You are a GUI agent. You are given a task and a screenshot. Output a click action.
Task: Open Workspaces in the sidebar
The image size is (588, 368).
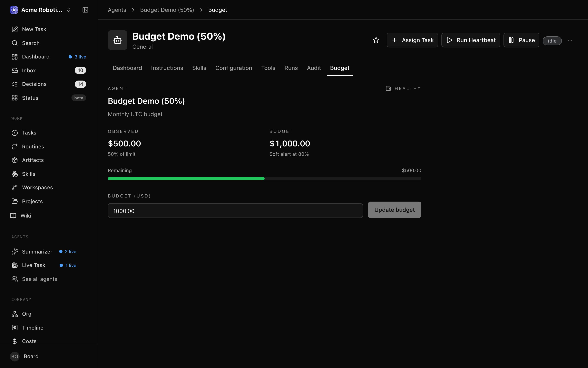point(49,187)
